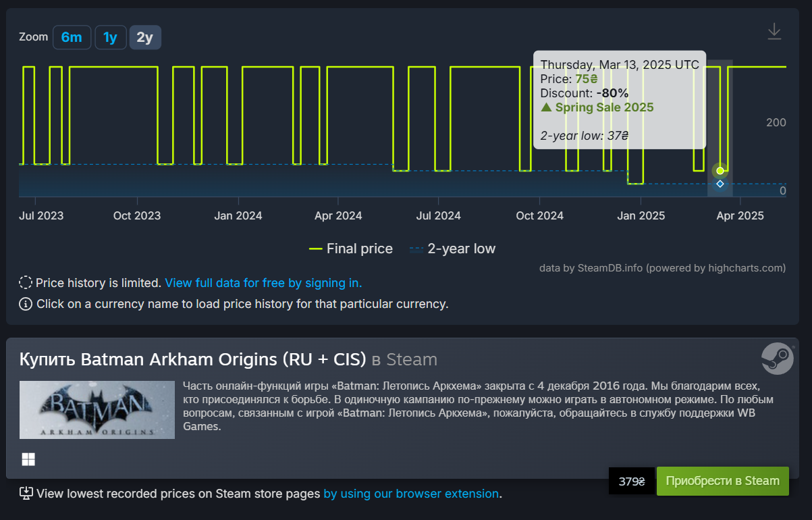Click the browser extension monitor icon

pos(26,494)
